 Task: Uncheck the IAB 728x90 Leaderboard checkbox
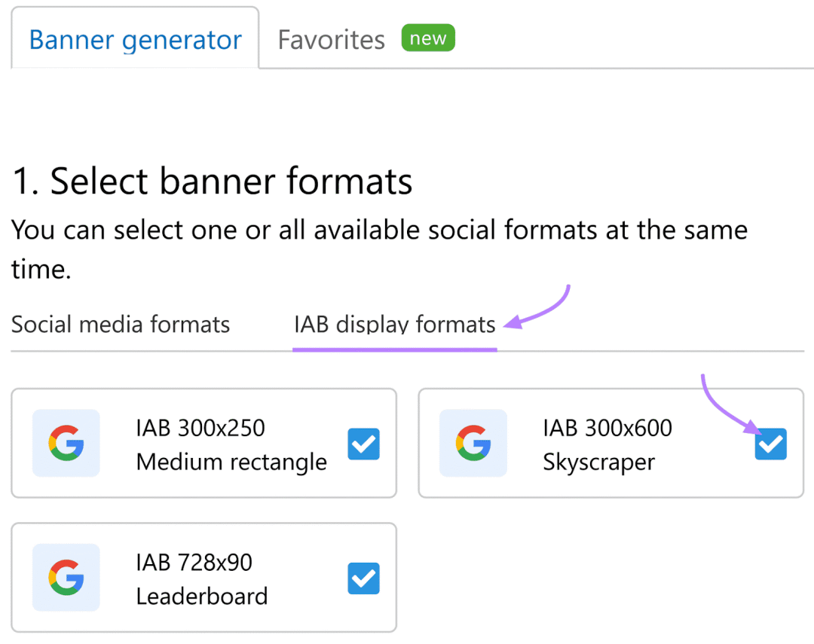tap(363, 578)
